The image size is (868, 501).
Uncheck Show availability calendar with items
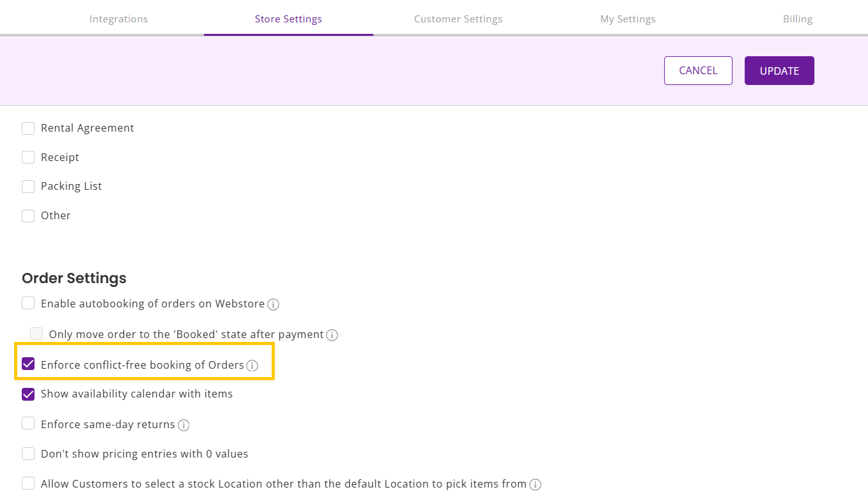(x=28, y=394)
